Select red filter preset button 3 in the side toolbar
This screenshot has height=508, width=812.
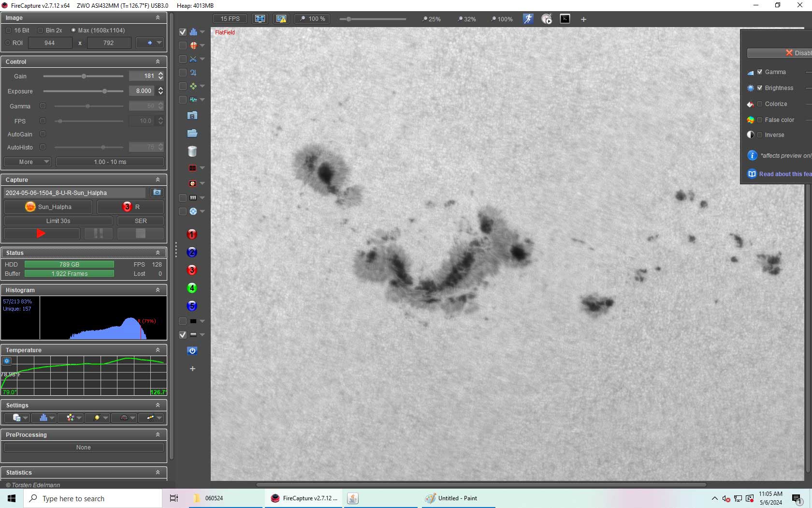[x=192, y=270]
